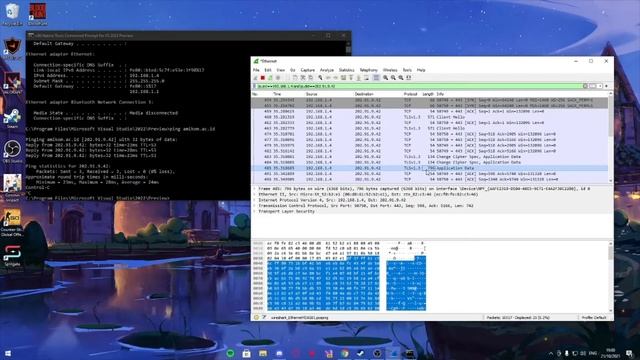The height and width of the screenshot is (360, 640).
Task: Click the Find Packet magnifier in the toolbar
Action: (320, 78)
